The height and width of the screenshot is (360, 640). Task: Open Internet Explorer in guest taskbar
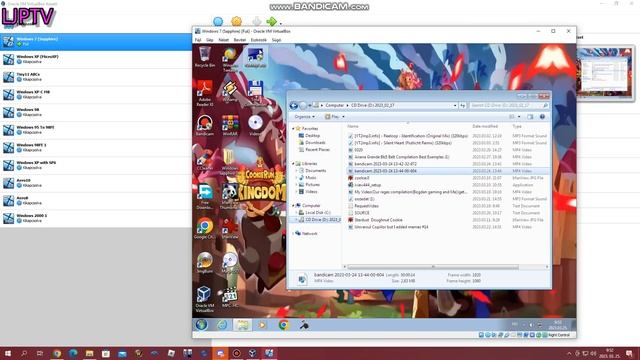click(222, 325)
